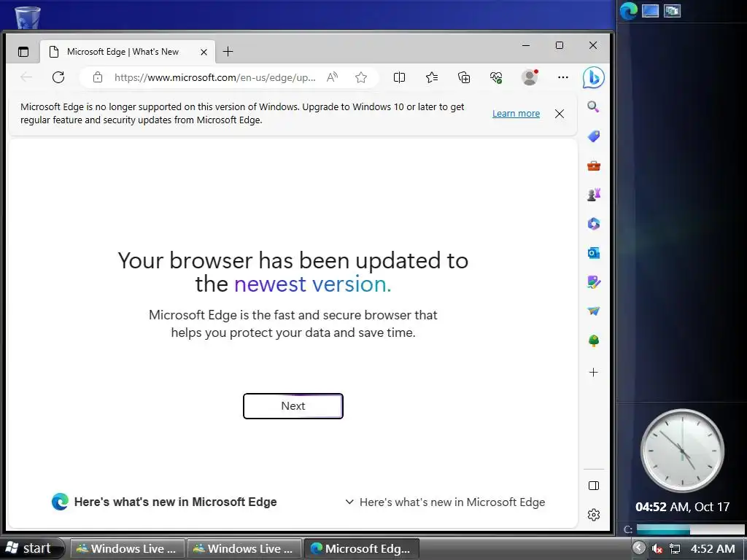
Task: Add this page to favorites star
Action: coord(361,77)
